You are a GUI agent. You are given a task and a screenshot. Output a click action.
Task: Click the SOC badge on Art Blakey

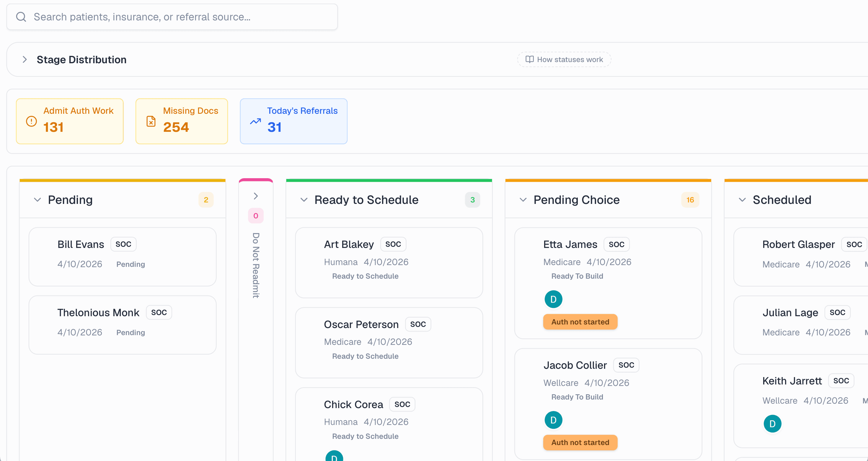(x=393, y=244)
